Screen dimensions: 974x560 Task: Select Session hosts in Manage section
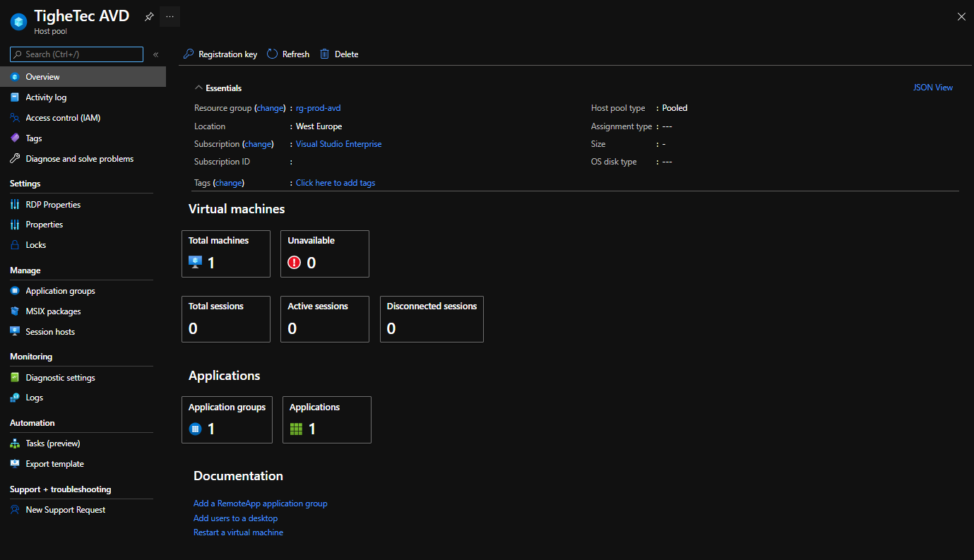[50, 332]
